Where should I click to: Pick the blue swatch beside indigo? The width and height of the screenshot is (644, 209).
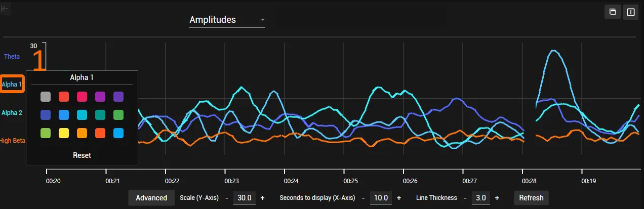[x=64, y=115]
